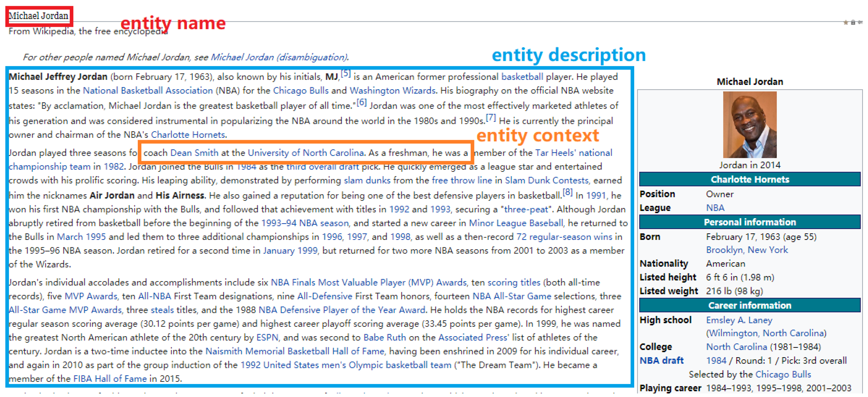The image size is (868, 397).
Task: Follow the scoring titles link
Action: point(514,282)
